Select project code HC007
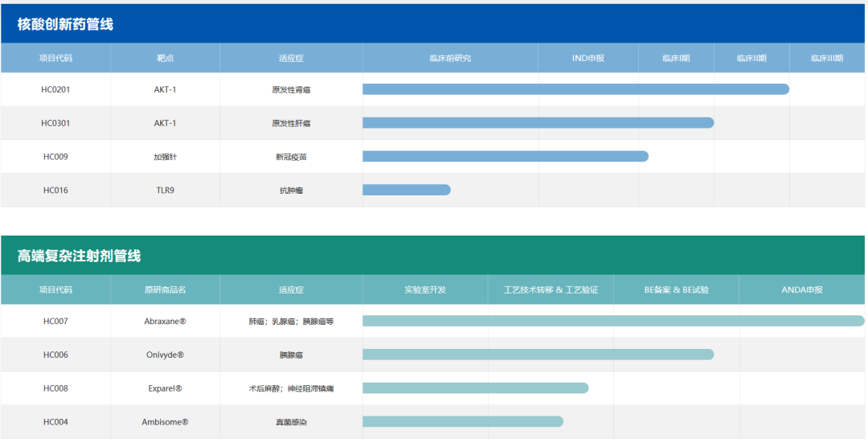 pos(55,321)
